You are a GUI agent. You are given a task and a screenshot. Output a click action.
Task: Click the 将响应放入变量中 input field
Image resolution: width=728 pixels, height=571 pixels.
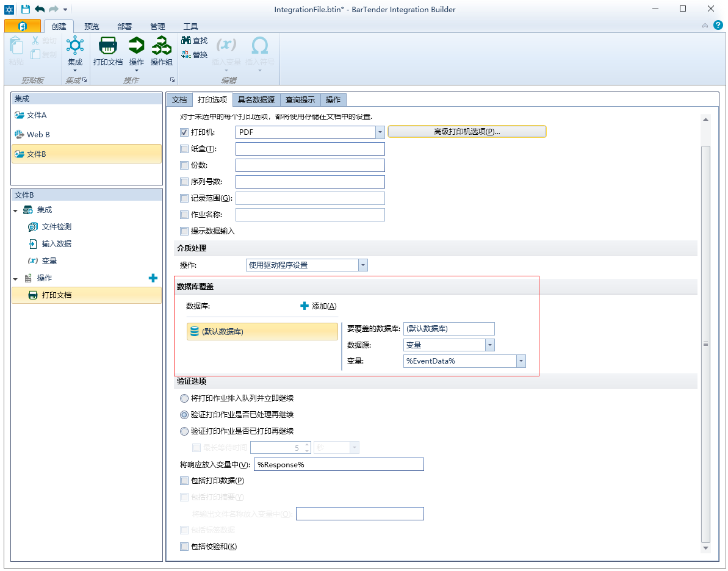pyautogui.click(x=338, y=465)
